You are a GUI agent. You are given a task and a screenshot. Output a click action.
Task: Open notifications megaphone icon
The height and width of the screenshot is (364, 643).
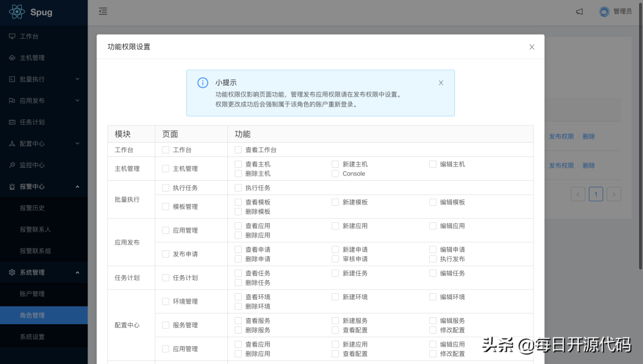pos(579,11)
